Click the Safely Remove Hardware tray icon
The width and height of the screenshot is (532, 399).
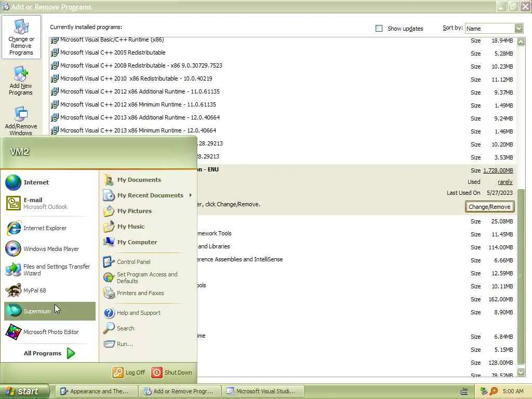tap(484, 391)
